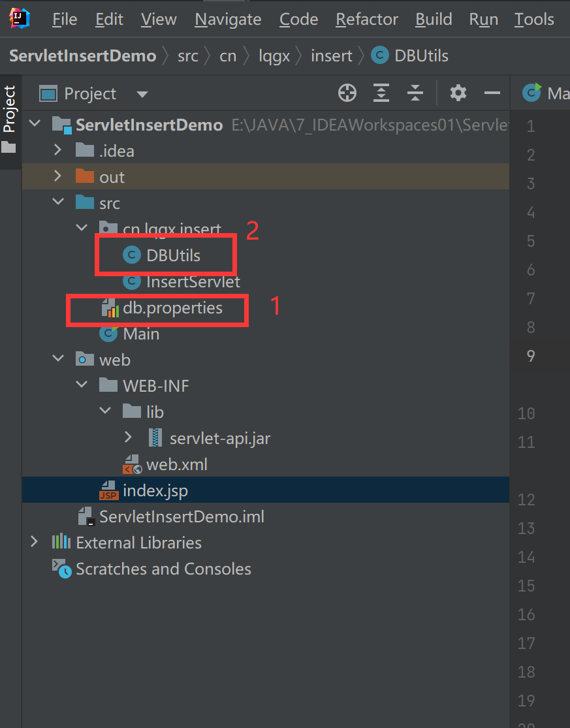570x728 pixels.
Task: Select the blue src folder icon
Action: coord(85,202)
